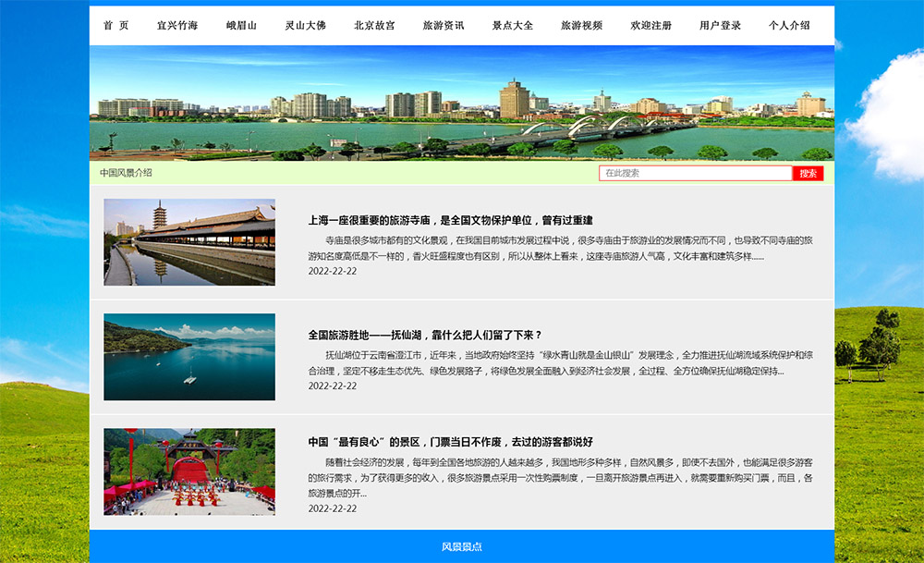Screen dimensions: 924x563
Task: Open the red stage scenic area thumbnail
Action: tap(189, 471)
